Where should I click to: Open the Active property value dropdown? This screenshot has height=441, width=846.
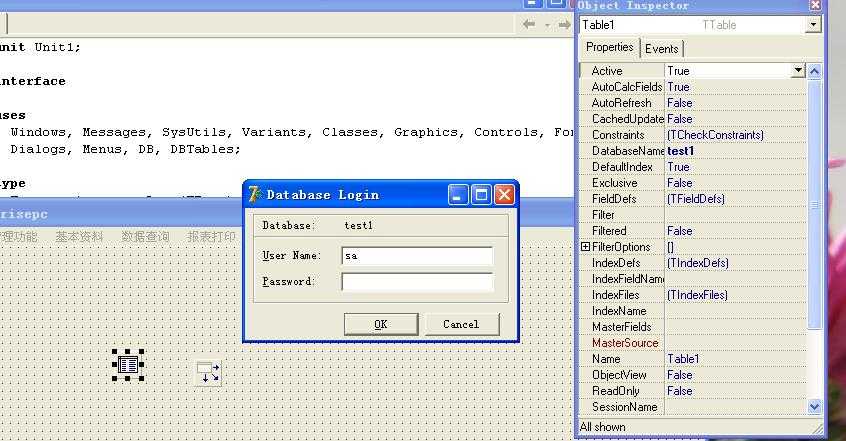click(798, 71)
